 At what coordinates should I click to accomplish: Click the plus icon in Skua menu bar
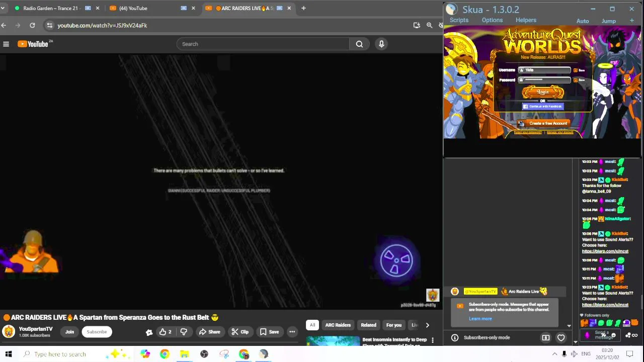click(x=631, y=21)
